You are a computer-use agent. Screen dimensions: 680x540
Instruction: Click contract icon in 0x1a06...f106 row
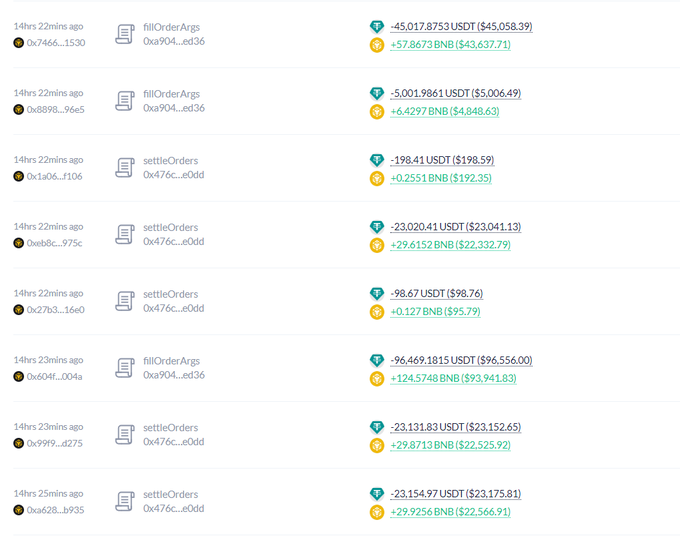click(x=125, y=168)
